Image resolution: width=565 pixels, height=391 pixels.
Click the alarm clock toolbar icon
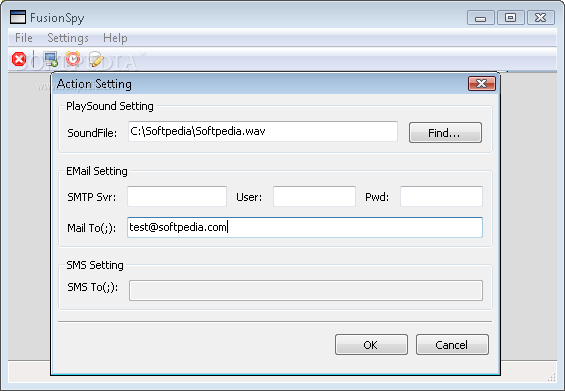click(73, 59)
